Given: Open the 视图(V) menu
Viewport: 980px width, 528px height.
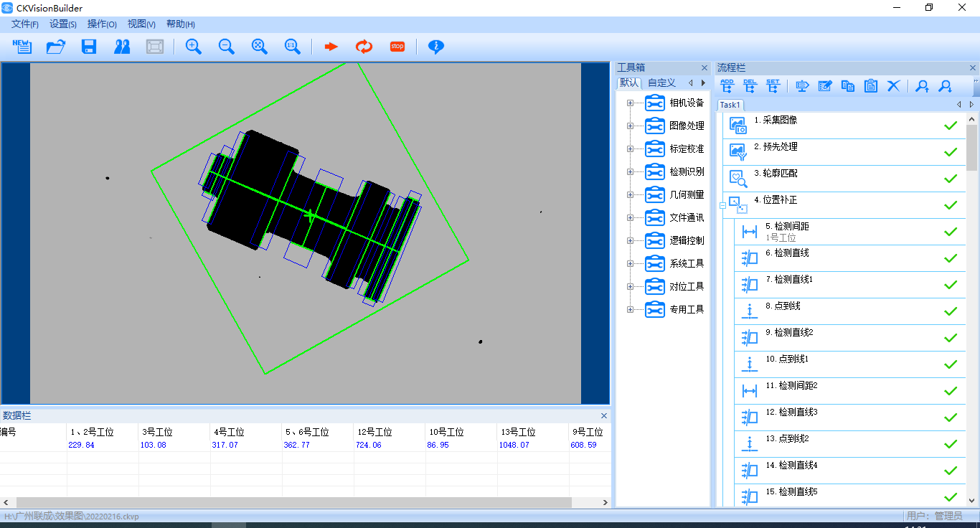Looking at the screenshot, I should pos(141,24).
